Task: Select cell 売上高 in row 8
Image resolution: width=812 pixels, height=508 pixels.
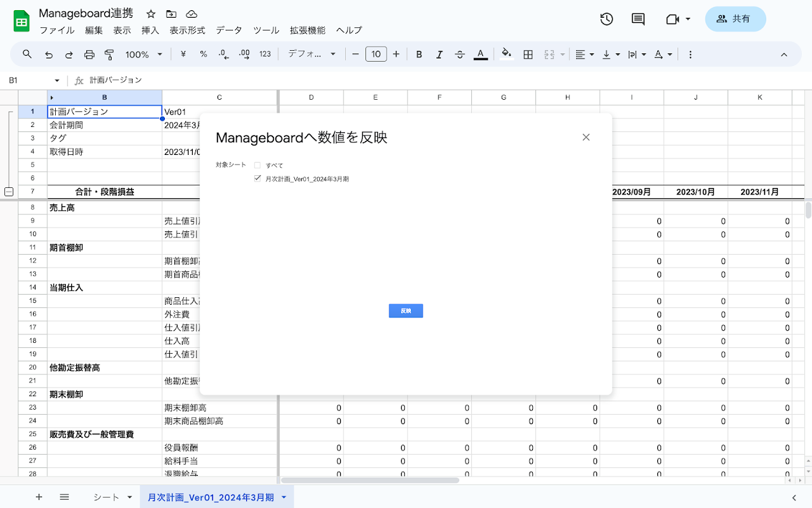Action: pos(105,208)
